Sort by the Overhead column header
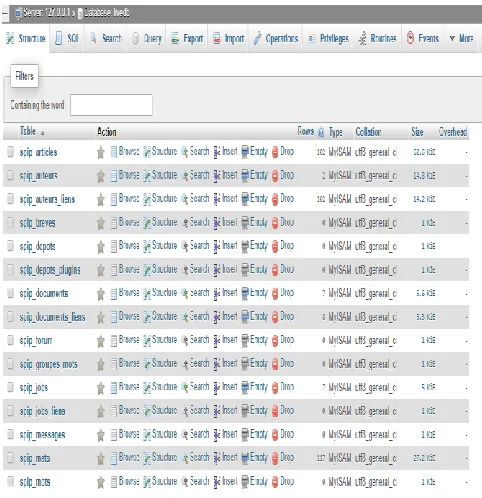The height and width of the screenshot is (498, 482). 453,132
